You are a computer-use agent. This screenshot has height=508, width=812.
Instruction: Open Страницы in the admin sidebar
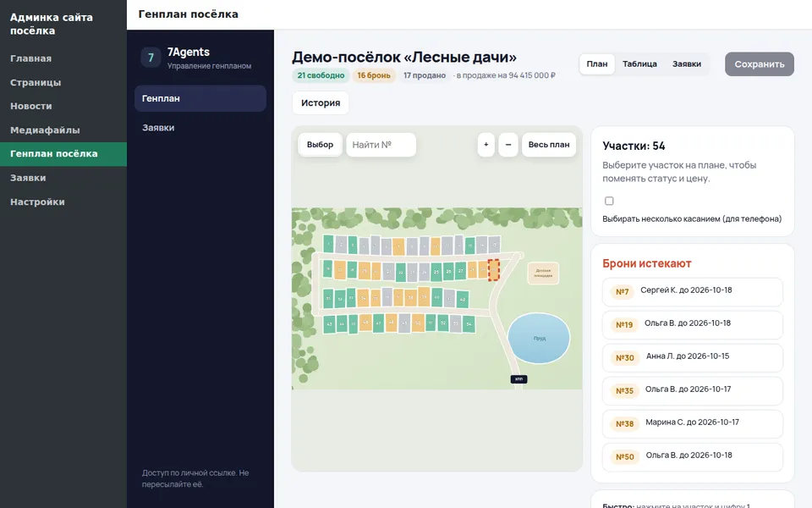(x=63, y=82)
